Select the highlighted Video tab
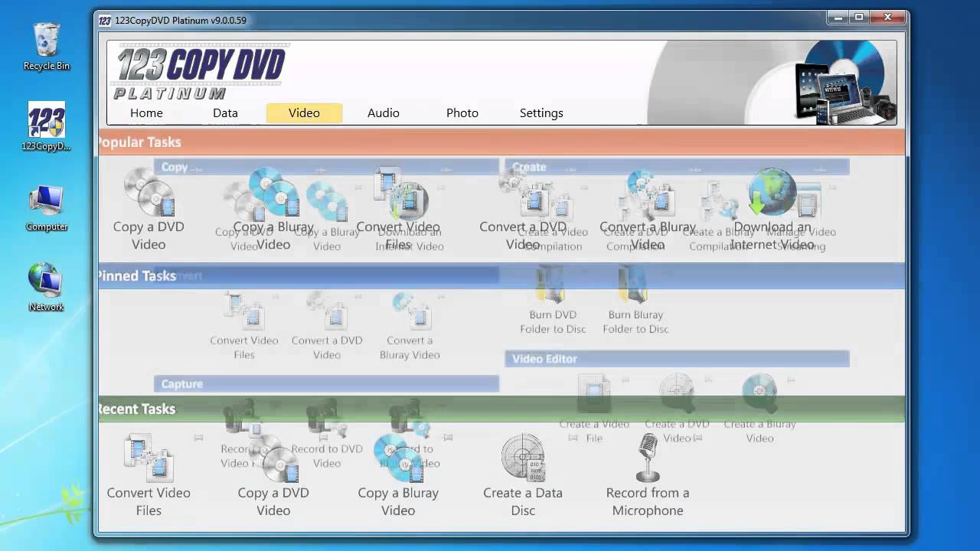The width and height of the screenshot is (980, 551). (x=304, y=112)
